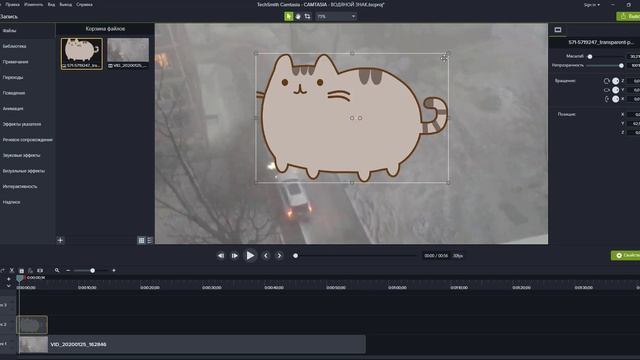This screenshot has width=640, height=360.
Task: Expand the timeline tracks chevron
Action: click(9, 286)
